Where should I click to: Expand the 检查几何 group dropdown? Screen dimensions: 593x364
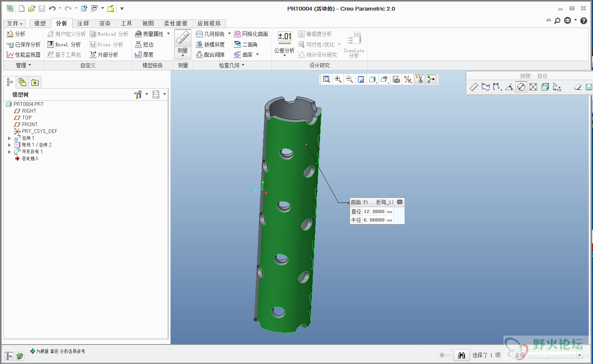click(x=232, y=65)
